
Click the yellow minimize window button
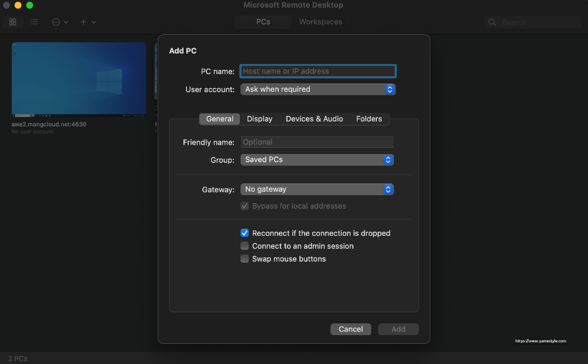point(18,5)
